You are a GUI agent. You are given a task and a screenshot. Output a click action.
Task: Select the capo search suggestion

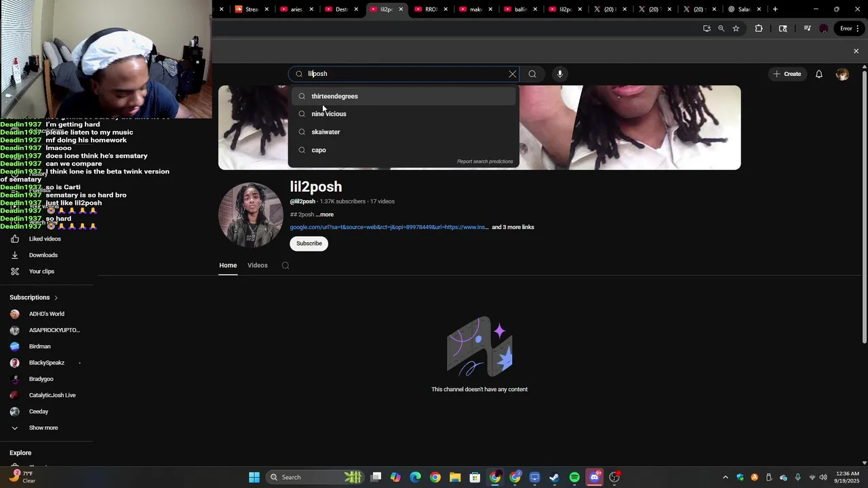click(x=403, y=150)
